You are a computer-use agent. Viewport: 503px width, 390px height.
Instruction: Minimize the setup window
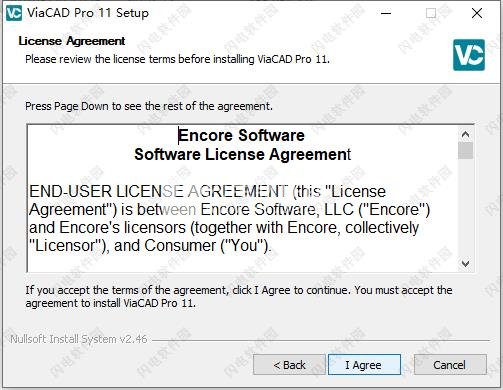coord(386,13)
